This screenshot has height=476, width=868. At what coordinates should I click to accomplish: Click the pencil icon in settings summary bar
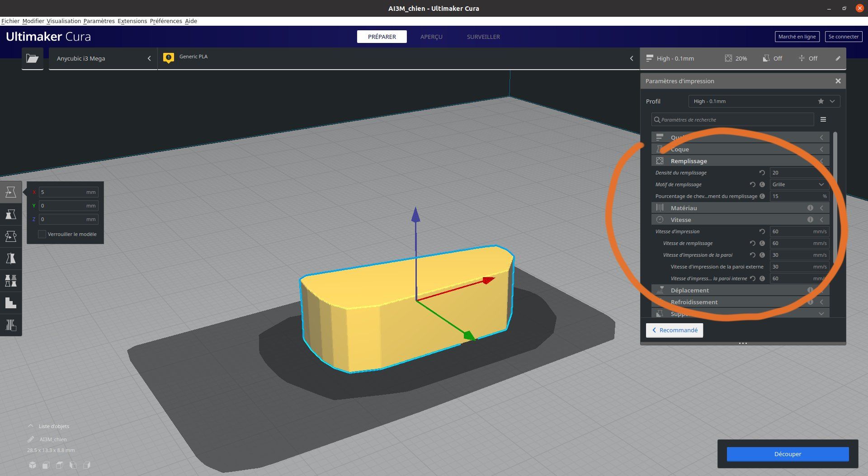point(838,58)
